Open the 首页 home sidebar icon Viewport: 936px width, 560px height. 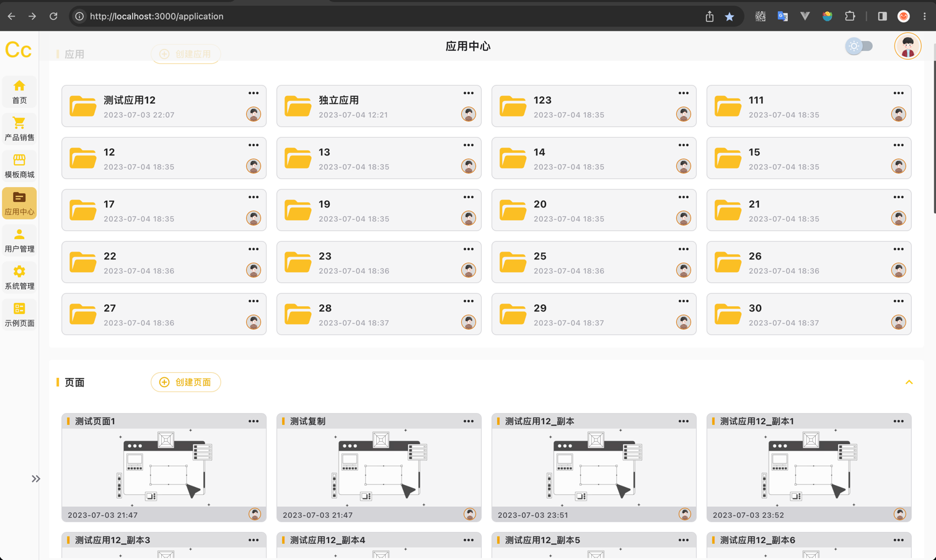tap(19, 92)
